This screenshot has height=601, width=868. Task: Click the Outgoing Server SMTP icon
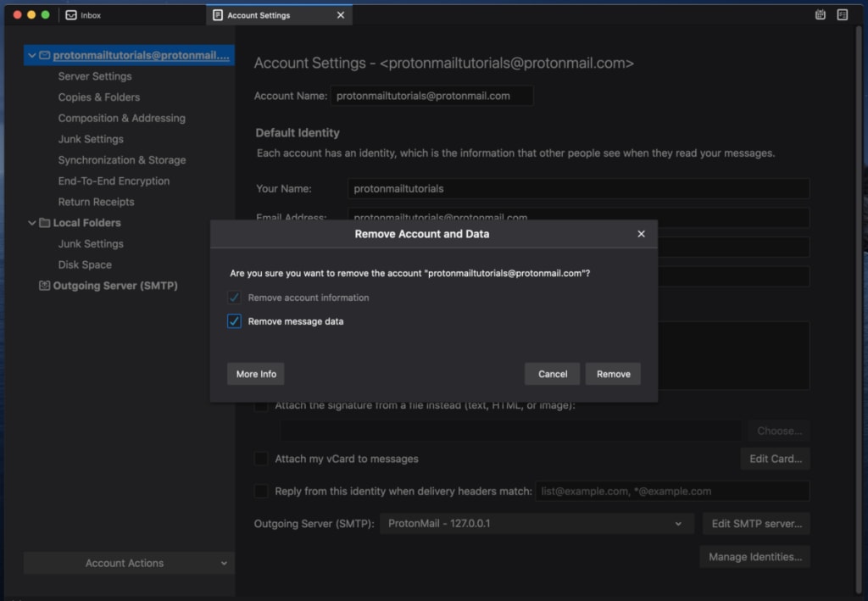pos(44,286)
